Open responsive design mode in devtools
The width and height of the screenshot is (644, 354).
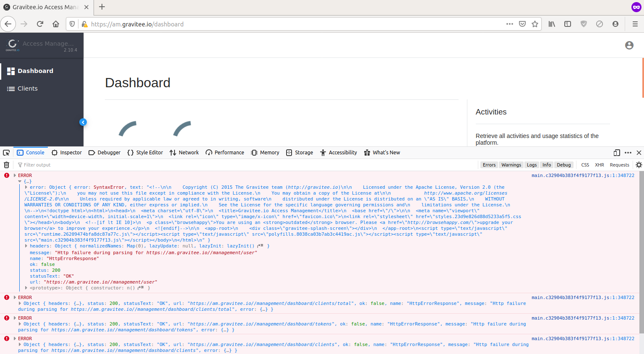click(x=616, y=152)
